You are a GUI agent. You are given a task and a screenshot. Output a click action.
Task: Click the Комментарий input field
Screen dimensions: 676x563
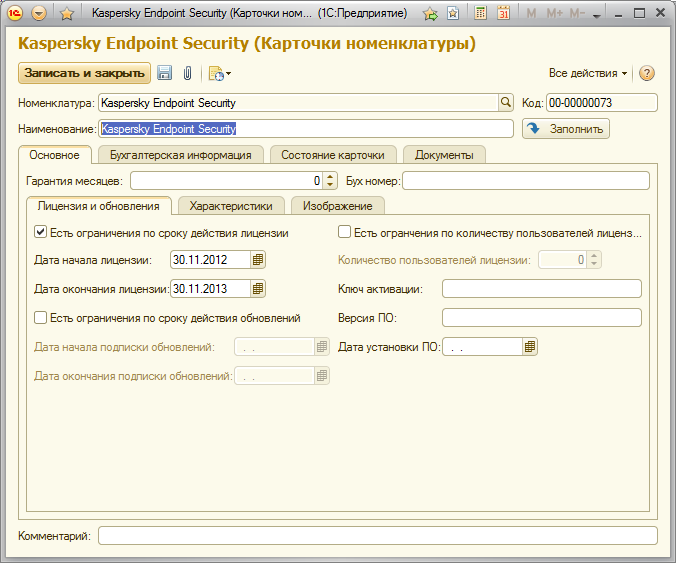378,536
